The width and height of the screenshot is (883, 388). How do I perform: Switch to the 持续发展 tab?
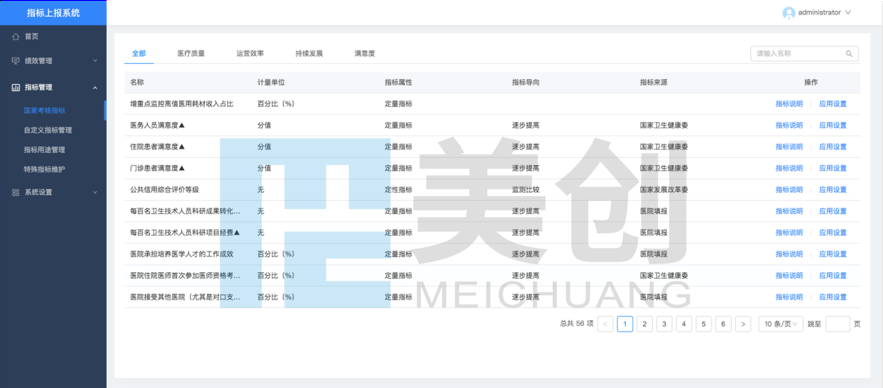click(309, 53)
